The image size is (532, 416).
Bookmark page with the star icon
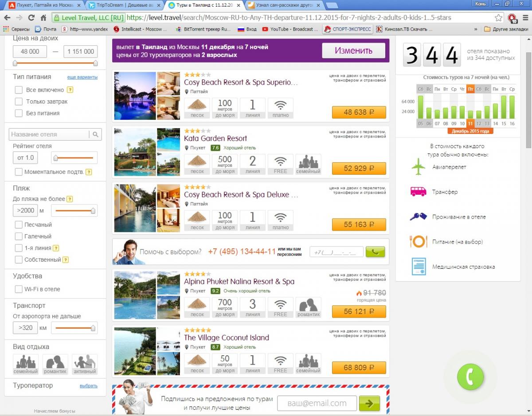coord(499,18)
